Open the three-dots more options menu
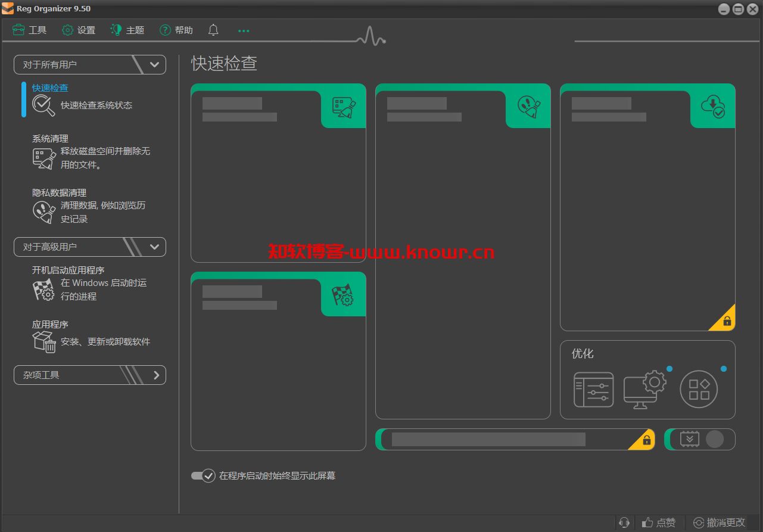This screenshot has height=532, width=763. tap(244, 30)
